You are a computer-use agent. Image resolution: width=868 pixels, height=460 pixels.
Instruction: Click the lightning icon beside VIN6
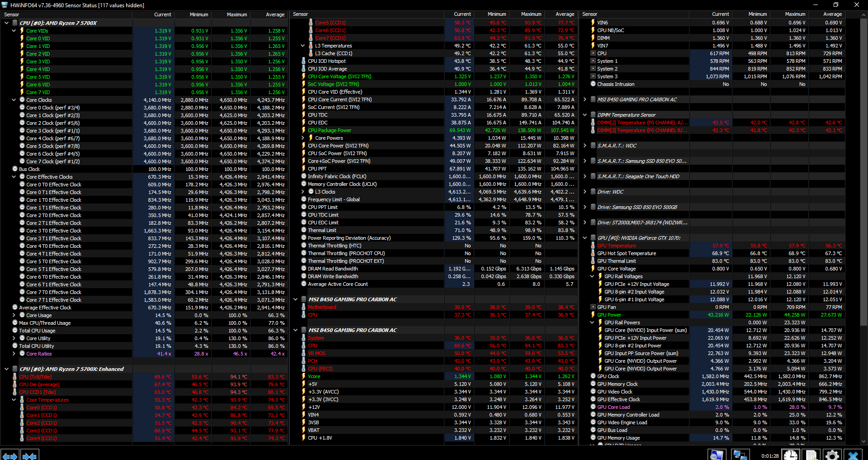[x=593, y=23]
